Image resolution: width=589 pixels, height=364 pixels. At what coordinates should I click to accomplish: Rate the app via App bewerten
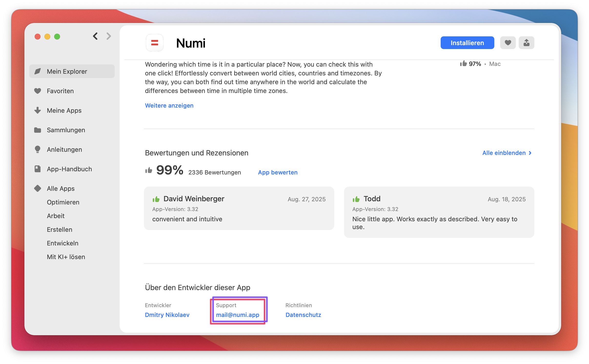click(x=278, y=172)
